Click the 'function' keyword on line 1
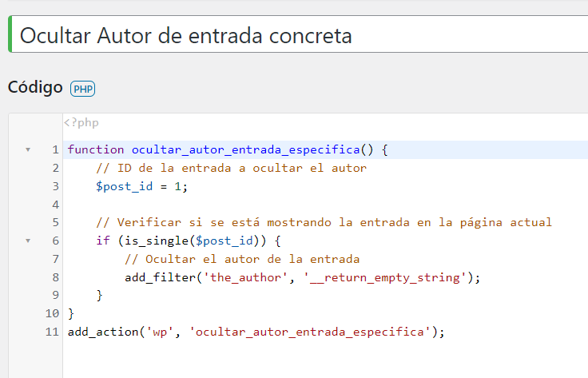 point(96,149)
